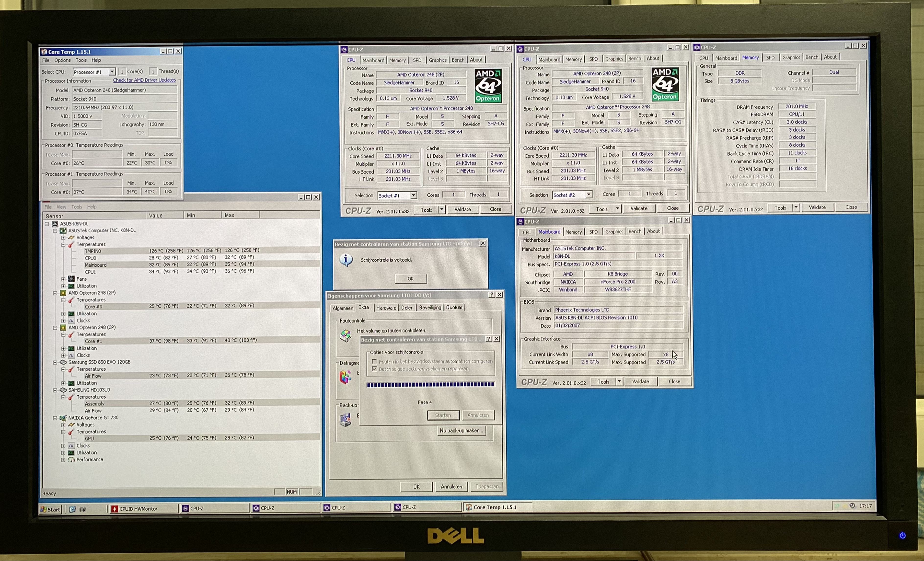The image size is (924, 561).
Task: Click the Fase 4 disk check progress bar
Action: (x=430, y=384)
